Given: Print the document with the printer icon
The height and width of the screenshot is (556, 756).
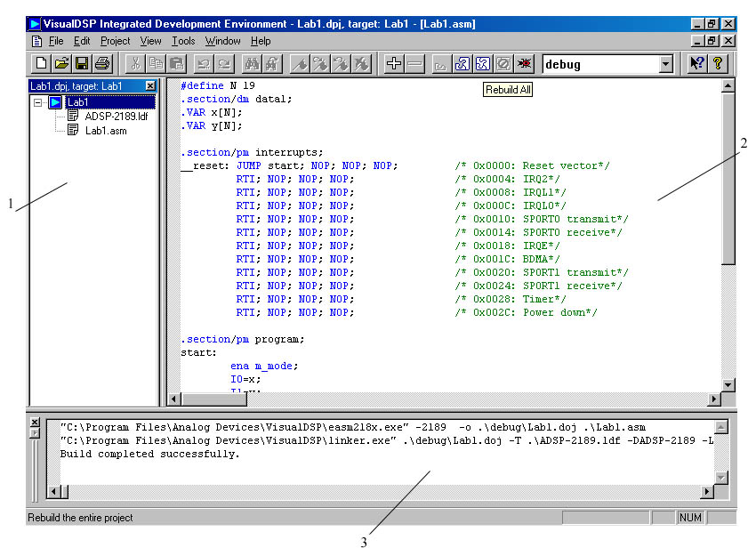Looking at the screenshot, I should click(x=102, y=64).
